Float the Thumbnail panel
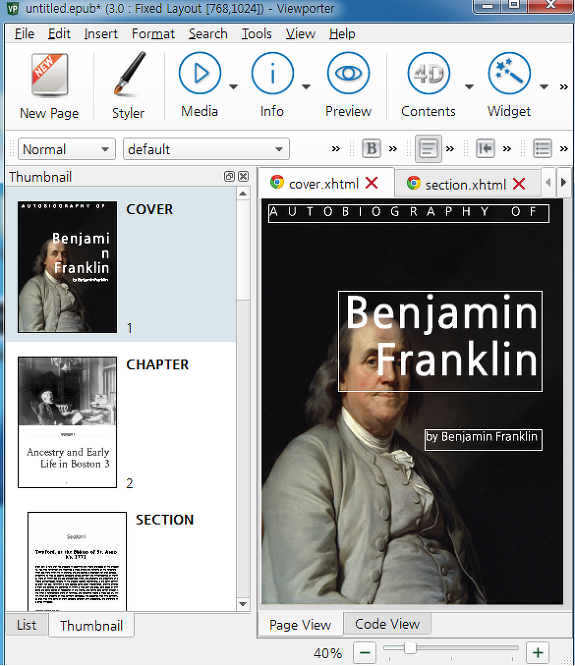This screenshot has height=666, width=575. [229, 176]
